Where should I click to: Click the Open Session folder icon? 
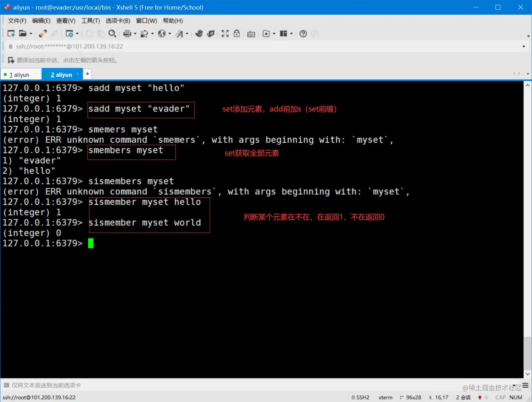(23, 34)
